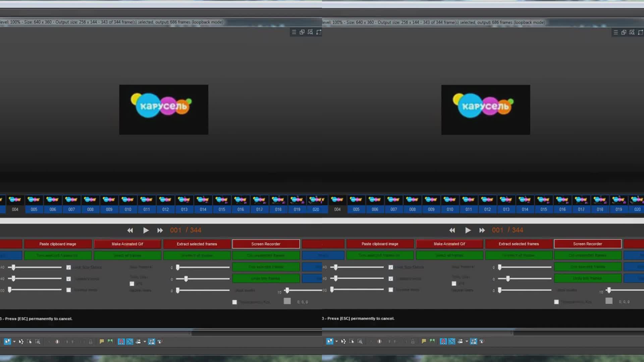Select Normal edit tool in right pane toolbar
644x362 pixels.
(329, 341)
